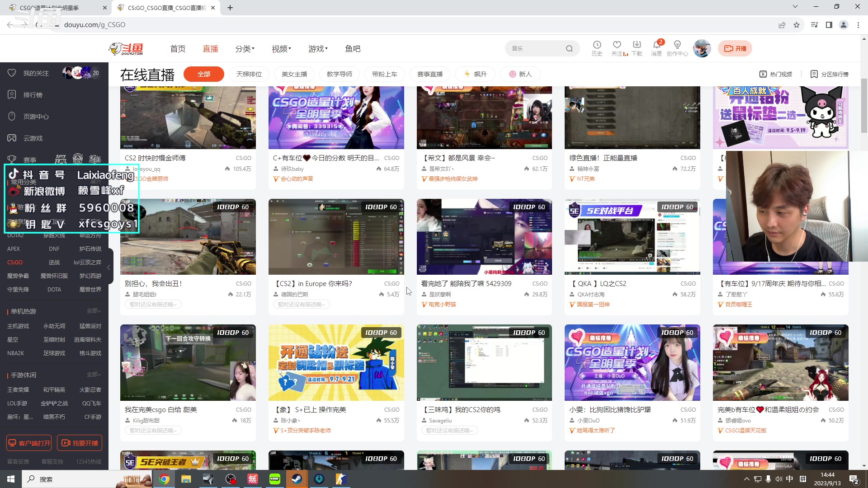Open the 我的CS2你的鸡 stream thumbnail

tap(484, 362)
